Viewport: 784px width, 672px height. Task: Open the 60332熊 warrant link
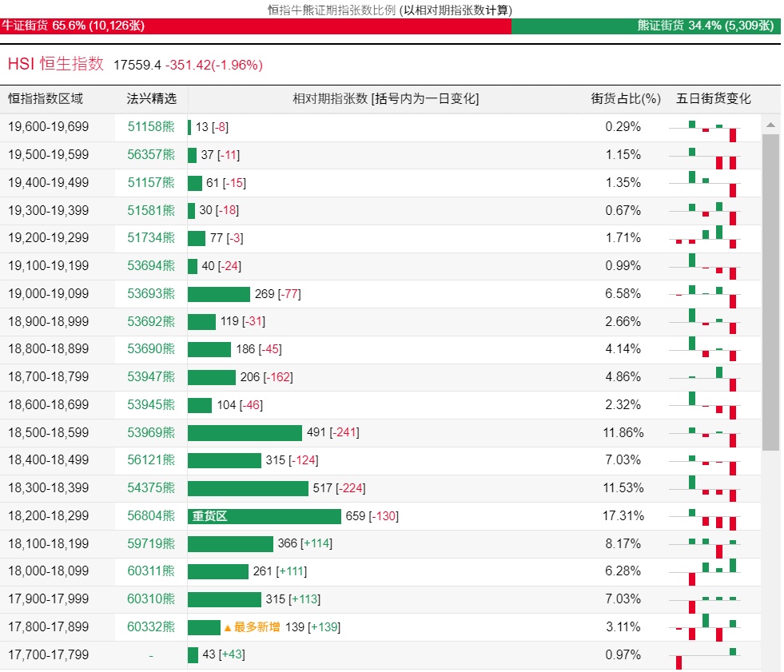[x=151, y=627]
